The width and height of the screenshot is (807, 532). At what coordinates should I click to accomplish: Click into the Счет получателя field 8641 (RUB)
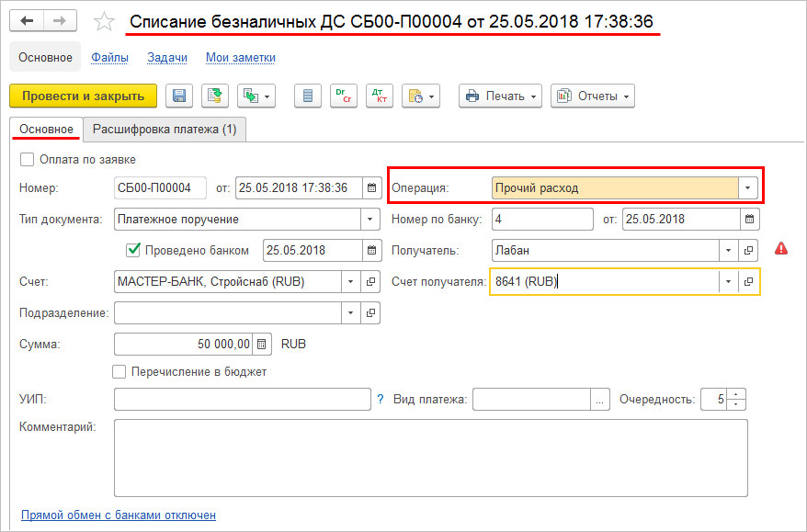point(604,282)
